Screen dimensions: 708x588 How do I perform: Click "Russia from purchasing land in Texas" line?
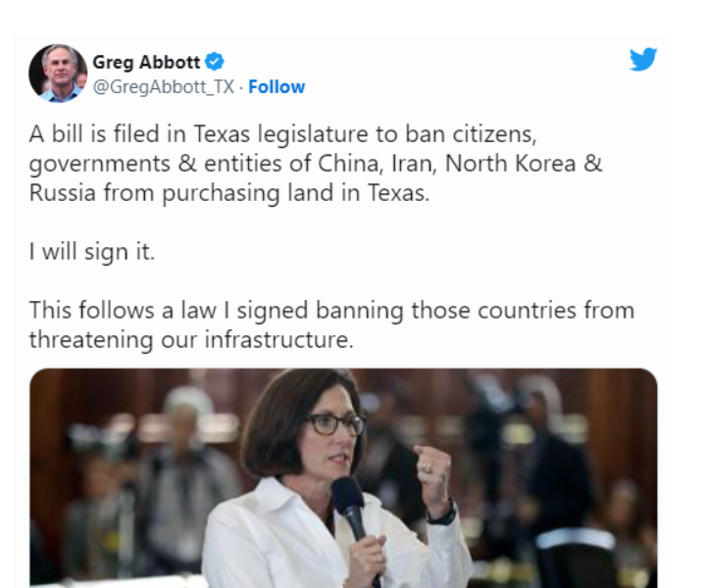point(229,193)
